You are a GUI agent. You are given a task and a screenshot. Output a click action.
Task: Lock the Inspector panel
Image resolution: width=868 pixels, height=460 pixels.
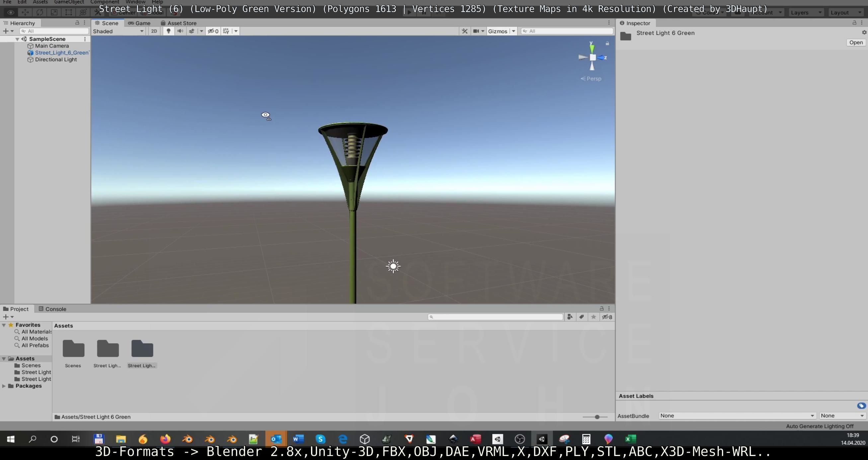pyautogui.click(x=854, y=23)
